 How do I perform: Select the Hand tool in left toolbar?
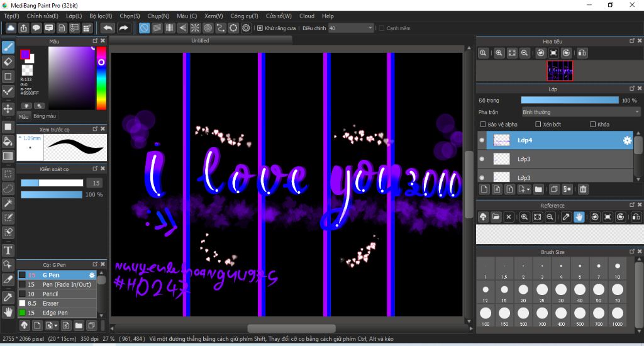tap(8, 312)
